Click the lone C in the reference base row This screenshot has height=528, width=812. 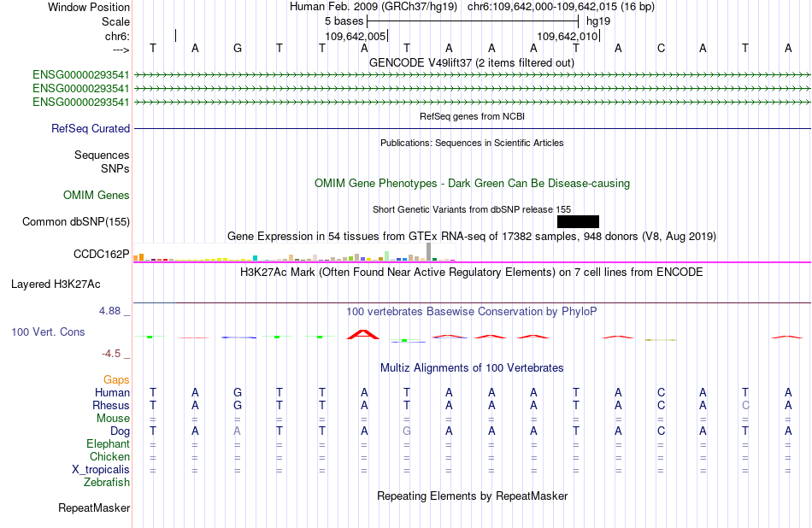coord(661,48)
